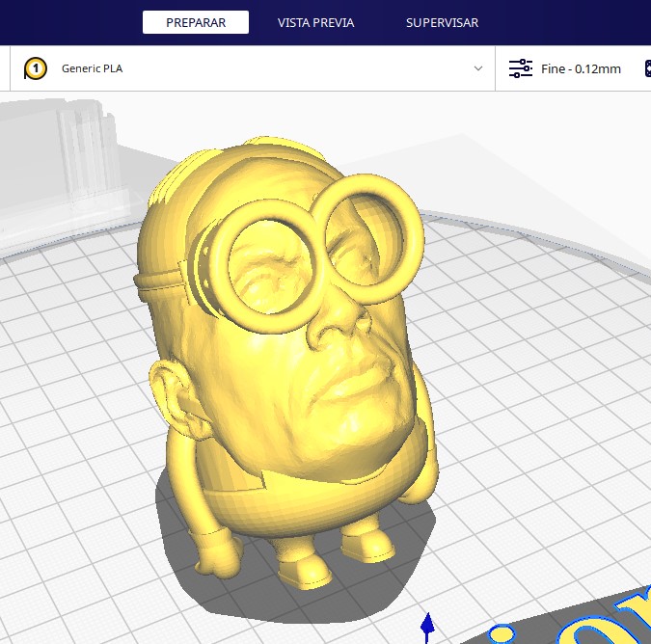Screen dimensions: 651x644
Task: Click the Generic PLA material text
Action: tap(93, 68)
